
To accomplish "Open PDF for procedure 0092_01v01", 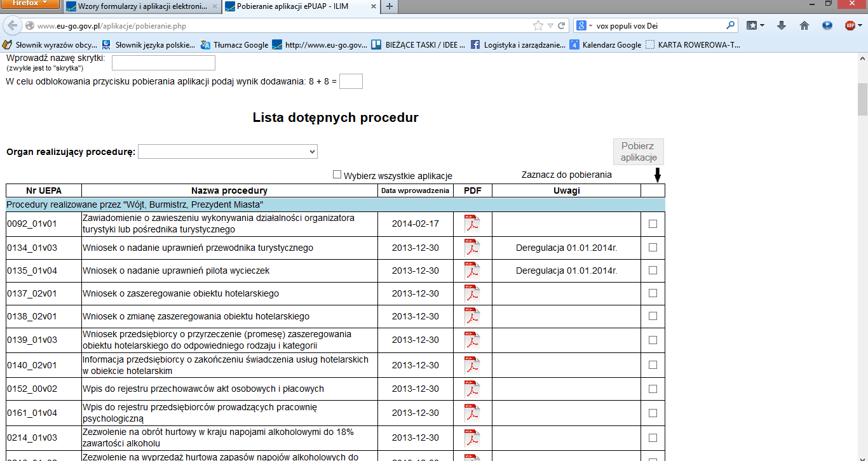I will tap(472, 225).
